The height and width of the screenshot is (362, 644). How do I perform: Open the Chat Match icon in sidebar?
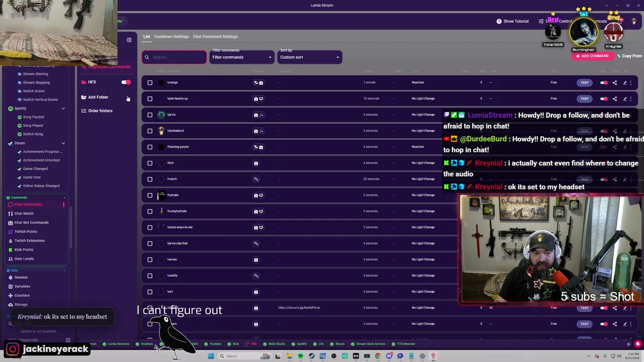point(10,214)
